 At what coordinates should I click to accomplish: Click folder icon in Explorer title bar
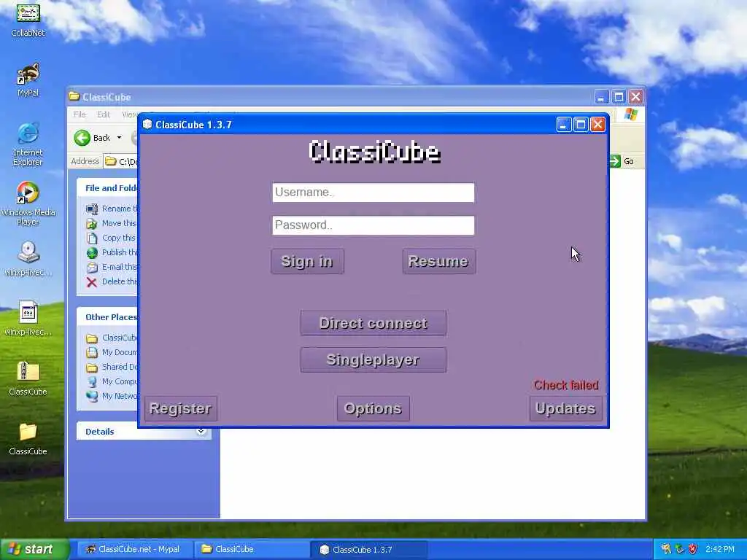coord(74,97)
